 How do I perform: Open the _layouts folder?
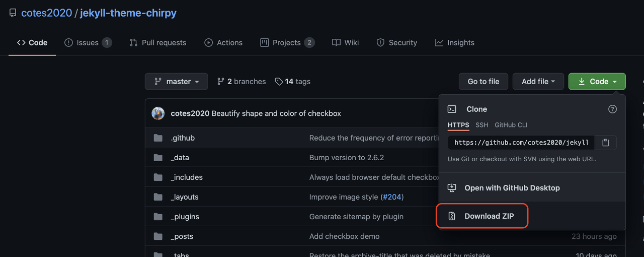tap(185, 197)
